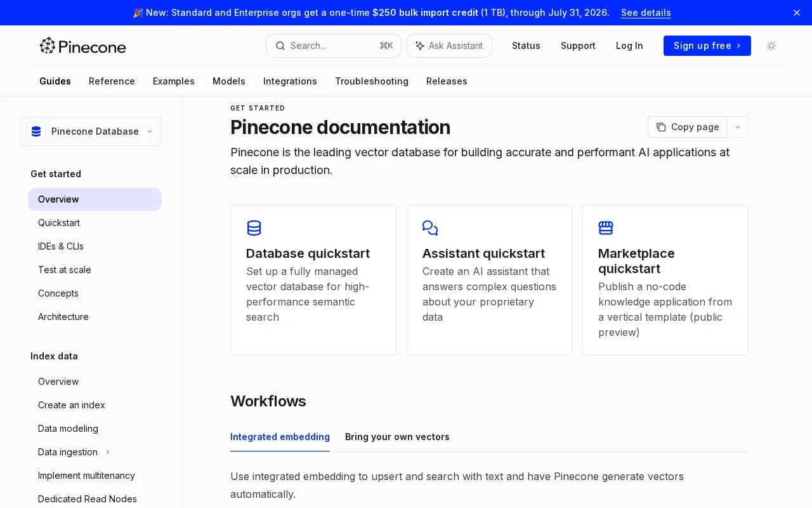Dismiss the announcement banner with X
The height and width of the screenshot is (508, 812).
[797, 13]
